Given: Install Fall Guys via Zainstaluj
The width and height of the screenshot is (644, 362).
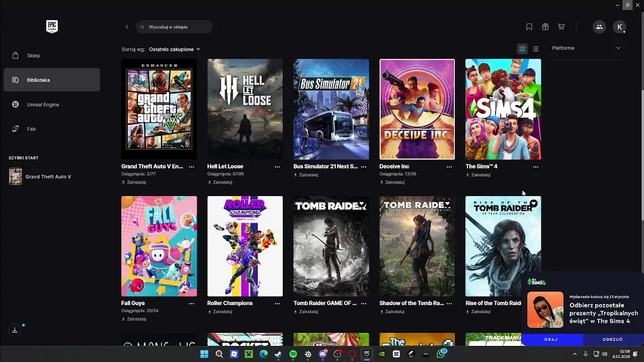Looking at the screenshot, I should point(133,319).
